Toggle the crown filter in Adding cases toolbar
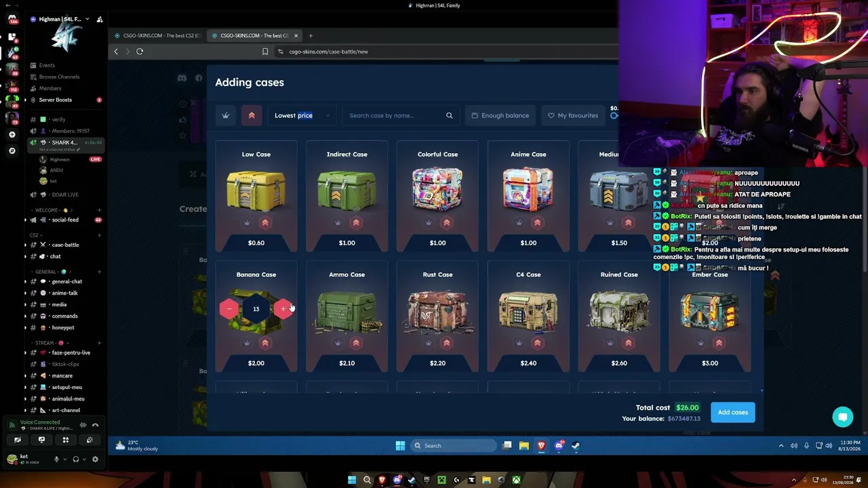Image resolution: width=868 pixels, height=488 pixels. coord(226,115)
